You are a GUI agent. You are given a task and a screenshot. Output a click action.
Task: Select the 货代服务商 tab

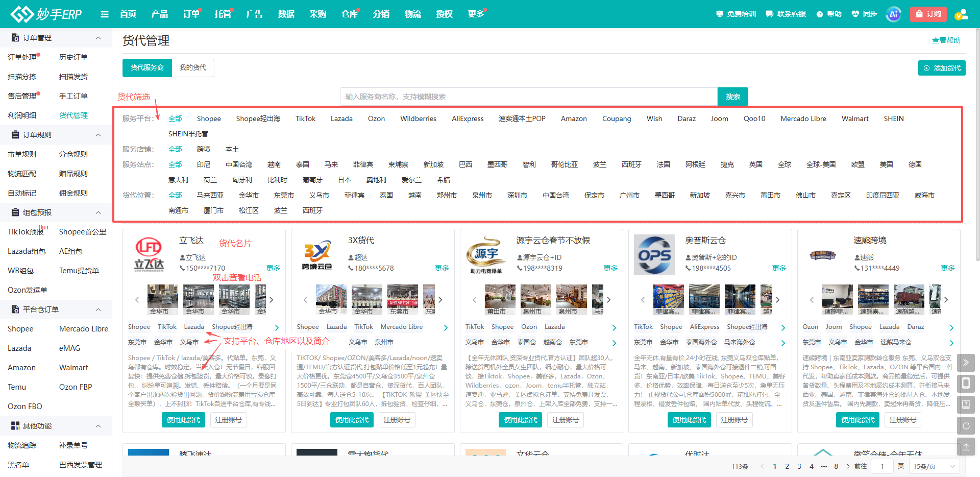(x=147, y=67)
